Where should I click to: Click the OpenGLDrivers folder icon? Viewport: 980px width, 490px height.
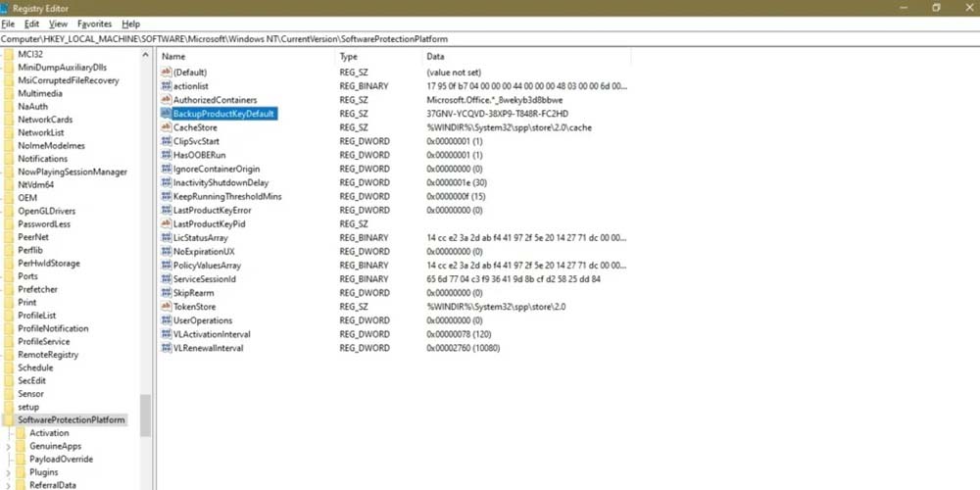click(x=9, y=211)
